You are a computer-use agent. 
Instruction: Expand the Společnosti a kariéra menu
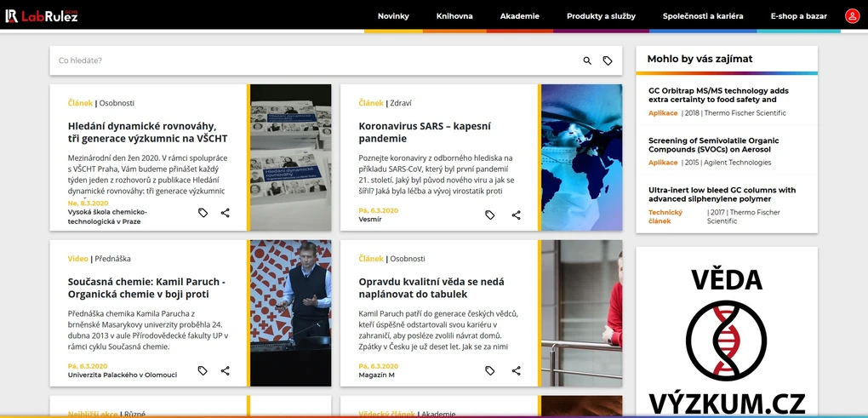click(x=703, y=16)
